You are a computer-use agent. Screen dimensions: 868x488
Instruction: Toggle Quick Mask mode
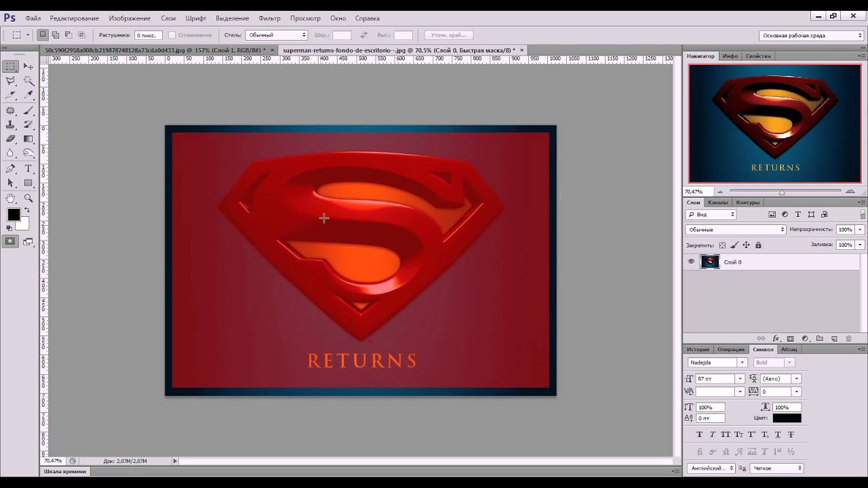pos(10,241)
